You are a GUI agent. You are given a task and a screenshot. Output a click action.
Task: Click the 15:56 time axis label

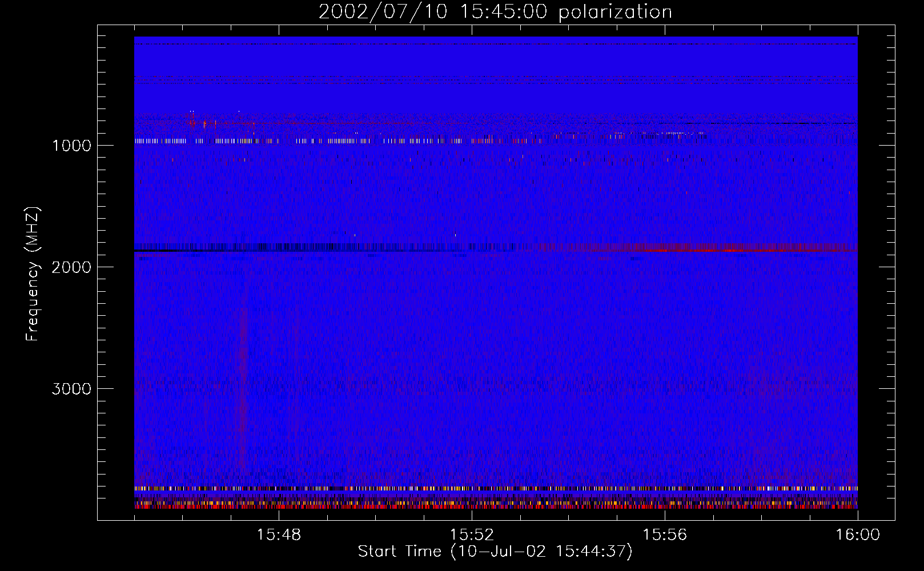pos(665,535)
